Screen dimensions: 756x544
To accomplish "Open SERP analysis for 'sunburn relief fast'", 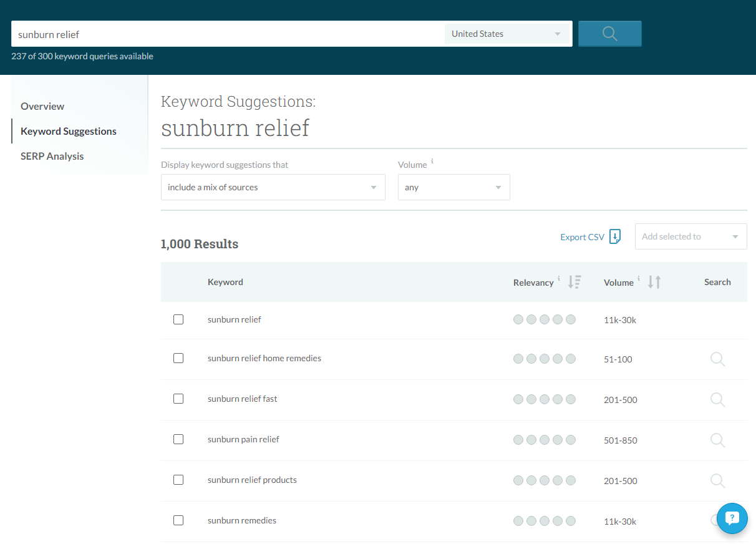I will (717, 399).
